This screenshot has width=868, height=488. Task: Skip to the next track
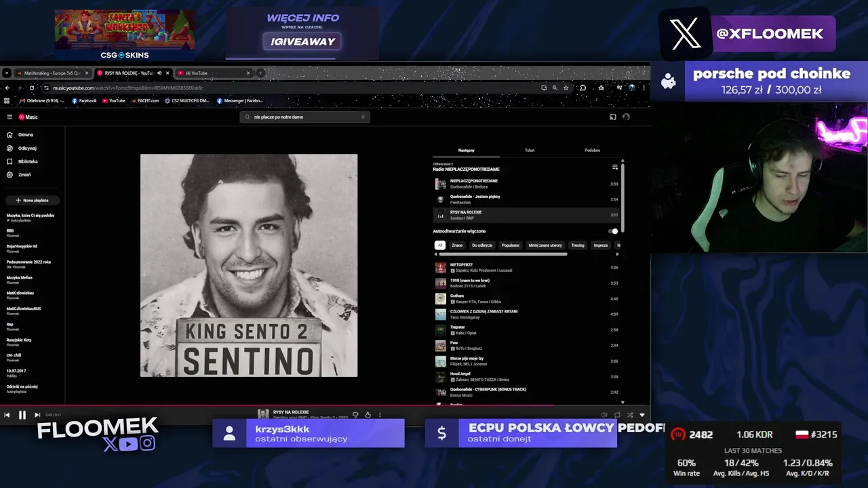click(x=37, y=415)
